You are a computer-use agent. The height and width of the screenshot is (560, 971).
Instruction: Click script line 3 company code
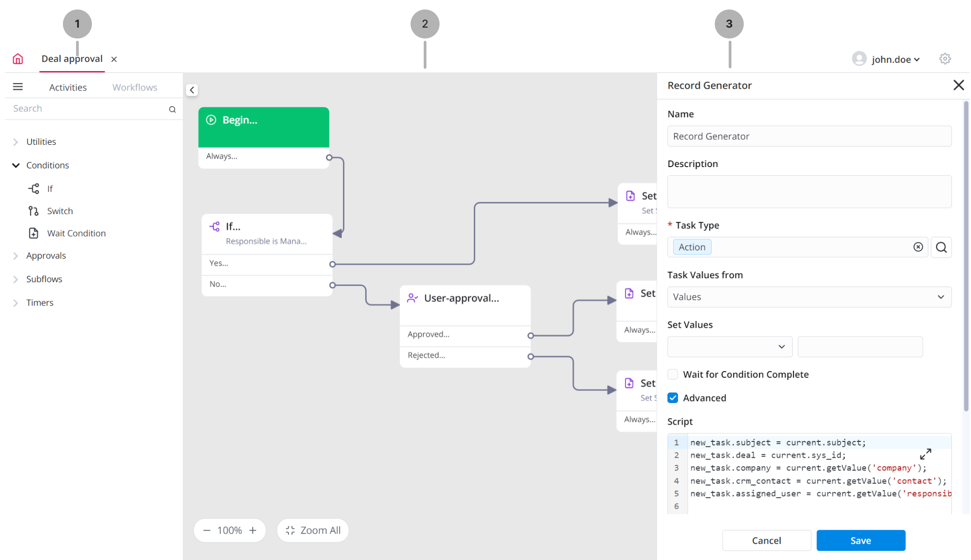[x=808, y=468]
